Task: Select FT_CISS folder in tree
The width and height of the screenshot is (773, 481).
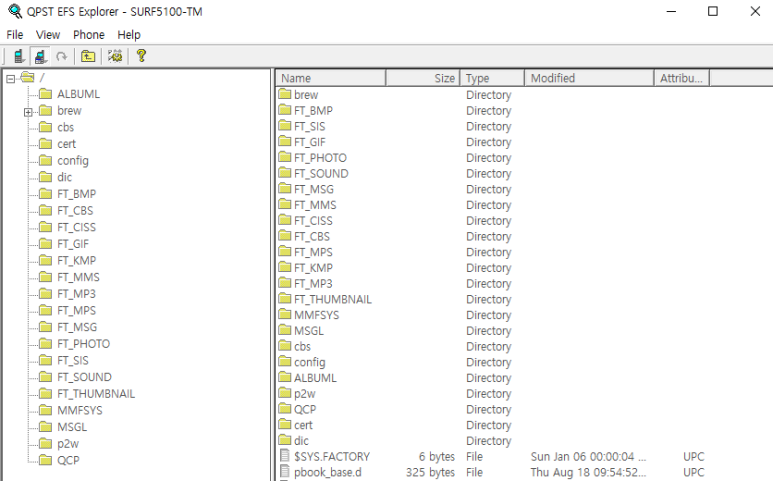Action: pyautogui.click(x=76, y=228)
